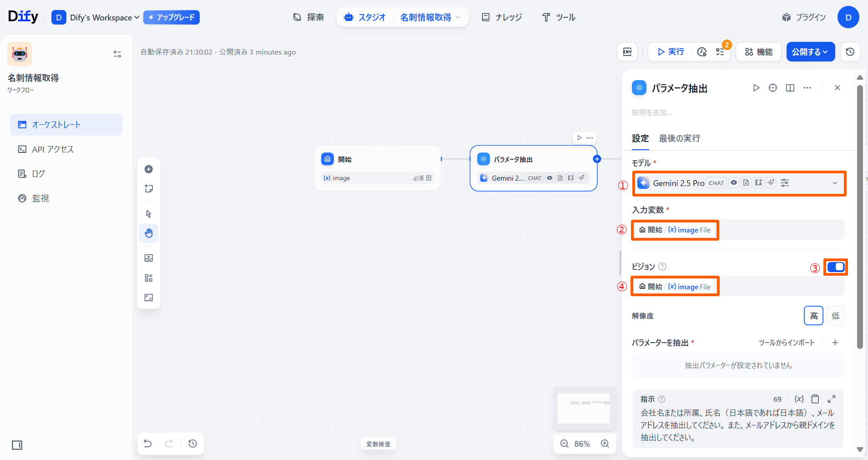Image resolution: width=868 pixels, height=460 pixels.
Task: Open the Gemini 2.5 Pro model dropdown
Action: click(739, 183)
